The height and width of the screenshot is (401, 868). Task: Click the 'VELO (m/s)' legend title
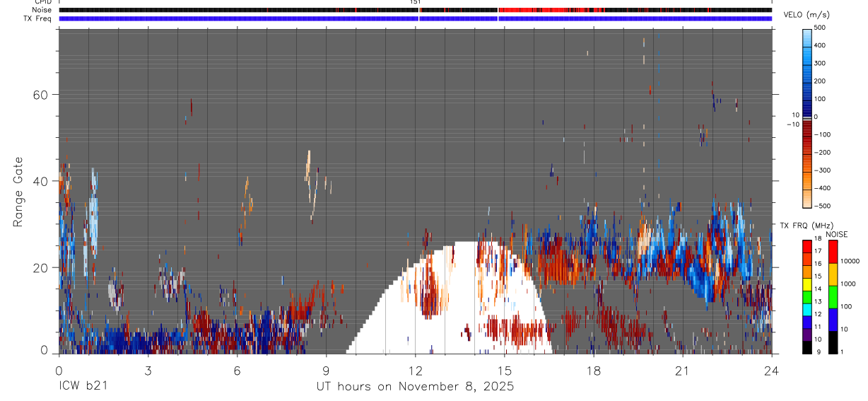tap(807, 15)
